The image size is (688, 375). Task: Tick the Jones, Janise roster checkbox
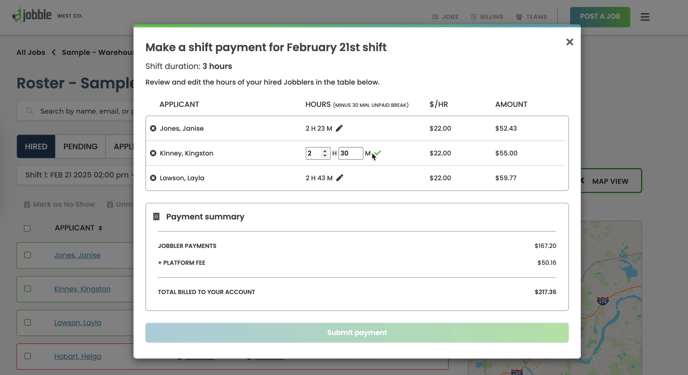pos(28,255)
